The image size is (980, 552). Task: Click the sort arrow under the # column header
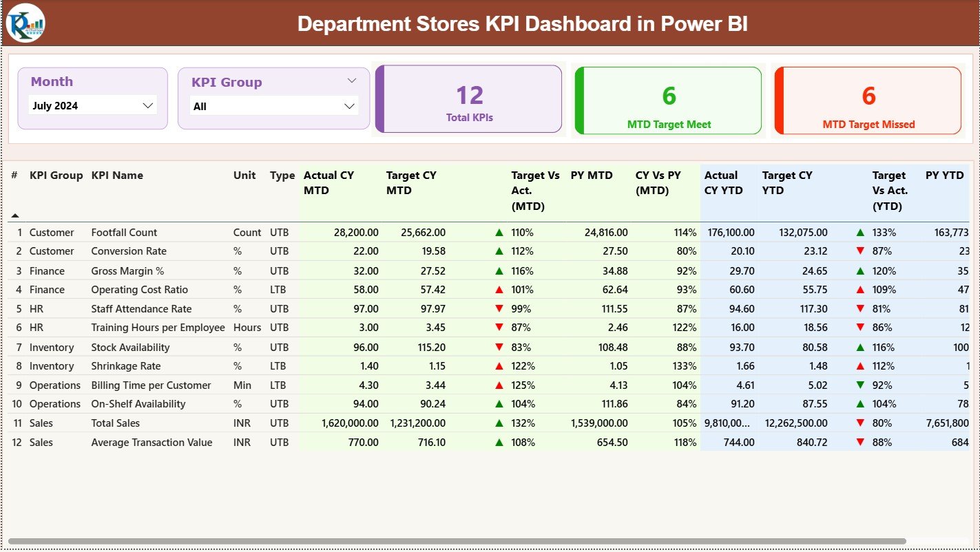tap(14, 215)
